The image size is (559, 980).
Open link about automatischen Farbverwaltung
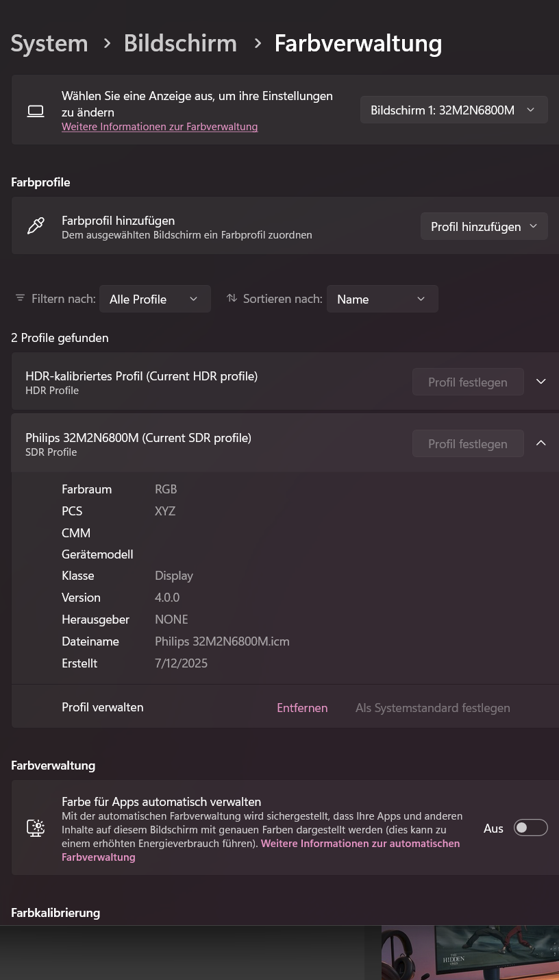pos(360,844)
